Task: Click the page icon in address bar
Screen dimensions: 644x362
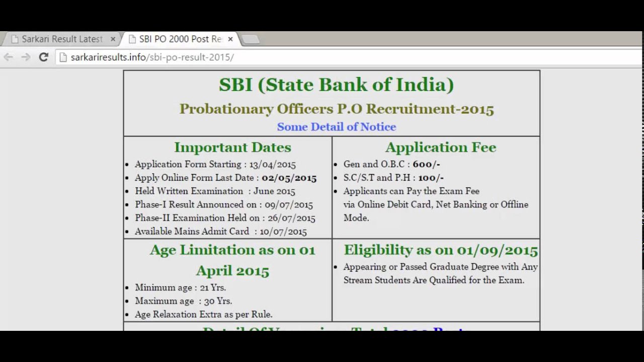Action: pyautogui.click(x=63, y=57)
